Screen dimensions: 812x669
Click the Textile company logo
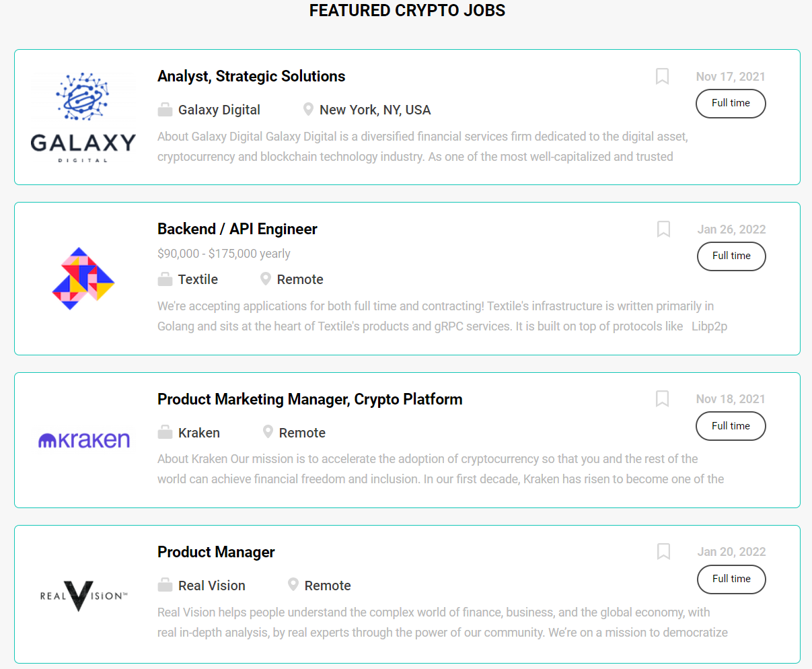[83, 279]
